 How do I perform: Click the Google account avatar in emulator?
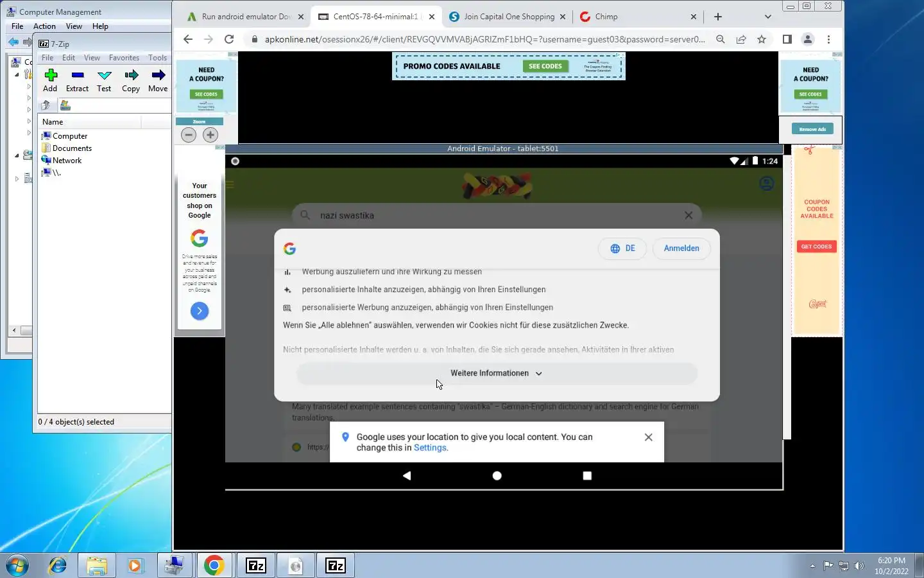pos(766,184)
